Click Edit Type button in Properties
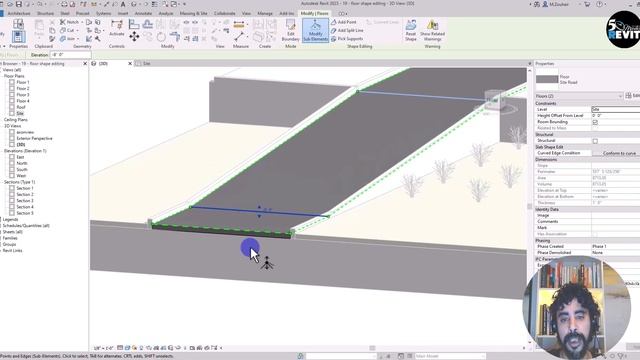The width and height of the screenshot is (640, 360). pos(633,96)
